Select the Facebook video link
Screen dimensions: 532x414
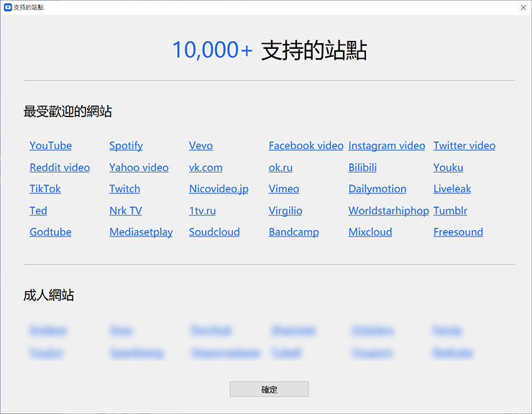click(306, 146)
